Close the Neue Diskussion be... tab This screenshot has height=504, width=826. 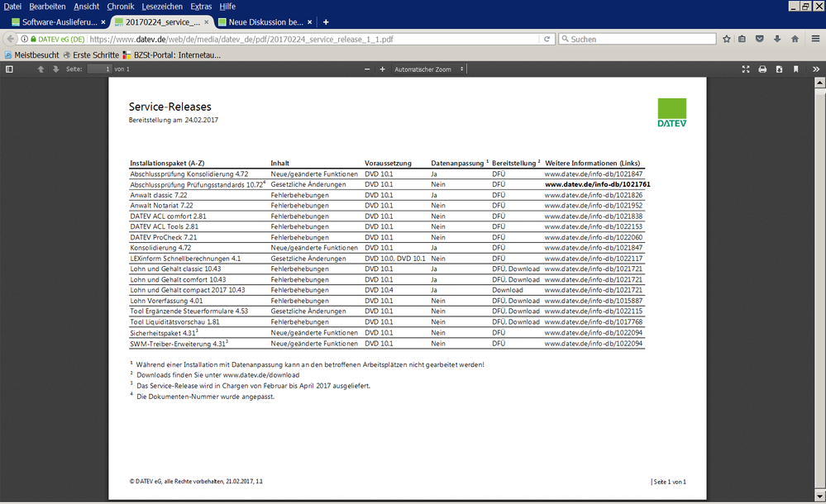tap(310, 22)
